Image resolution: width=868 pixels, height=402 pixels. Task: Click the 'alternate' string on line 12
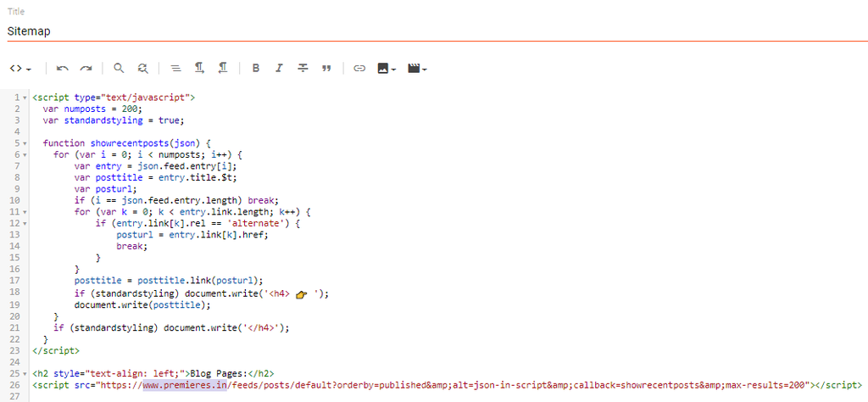(258, 224)
